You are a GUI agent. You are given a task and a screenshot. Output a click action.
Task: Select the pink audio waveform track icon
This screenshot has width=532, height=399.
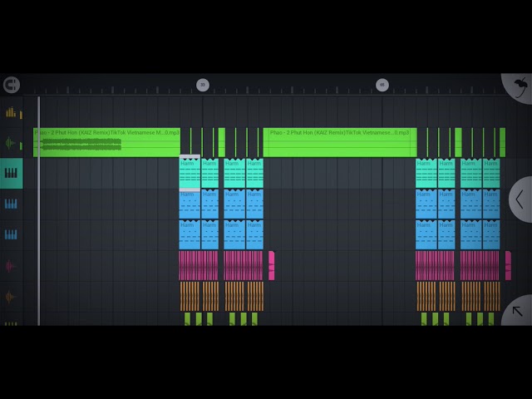pyautogui.click(x=10, y=266)
